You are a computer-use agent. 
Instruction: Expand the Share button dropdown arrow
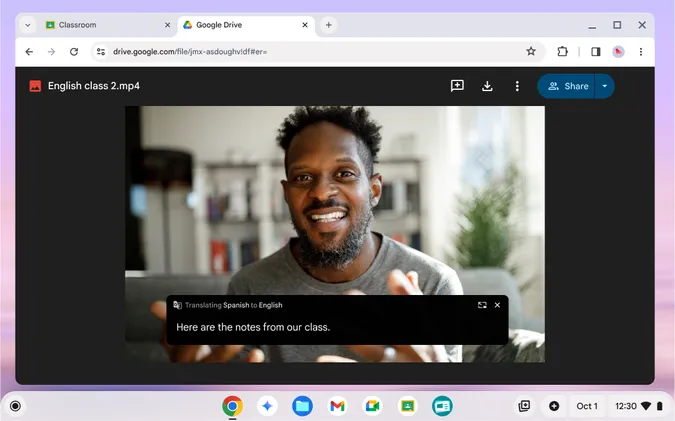click(x=604, y=86)
